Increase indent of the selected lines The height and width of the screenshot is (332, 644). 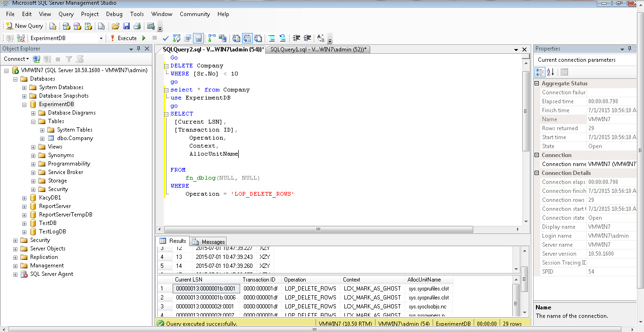click(307, 38)
